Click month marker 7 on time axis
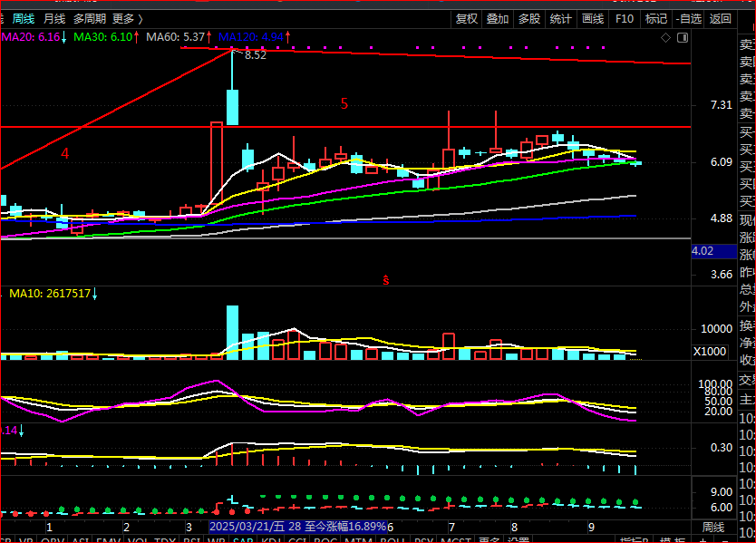Viewport: 756px width, 543px height. (451, 527)
